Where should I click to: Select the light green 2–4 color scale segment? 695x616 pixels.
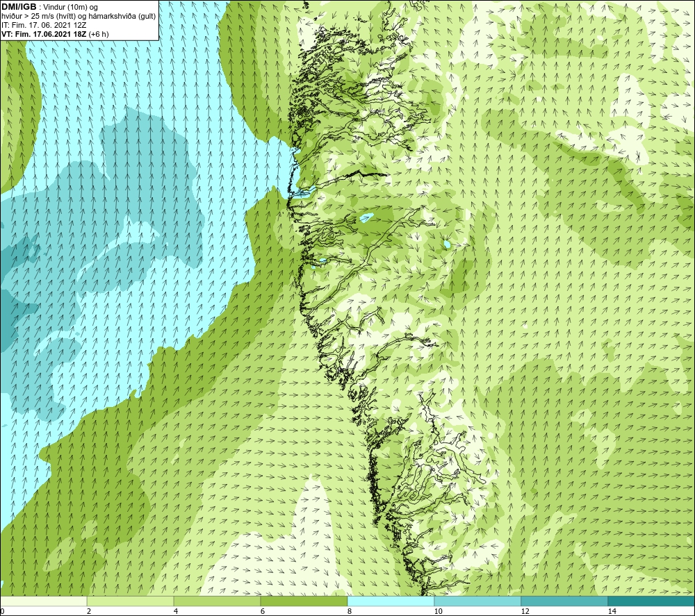pyautogui.click(x=131, y=601)
